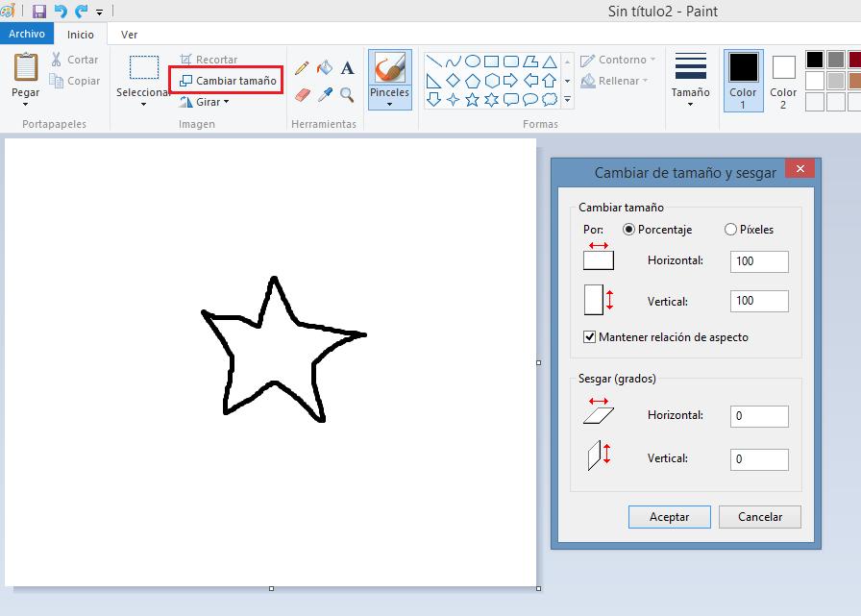Screen dimensions: 861x616
Task: Click the Undo arrow icon
Action: tap(61, 12)
